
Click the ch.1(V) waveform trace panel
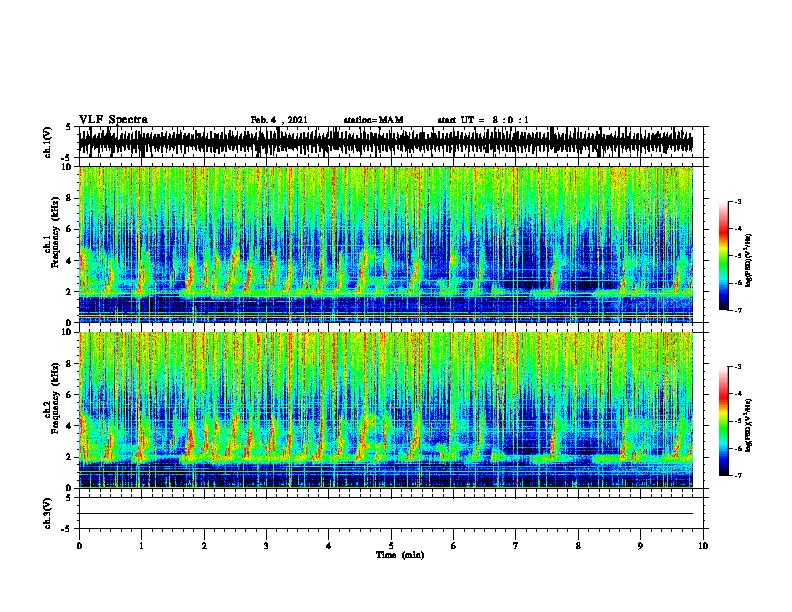[386, 142]
